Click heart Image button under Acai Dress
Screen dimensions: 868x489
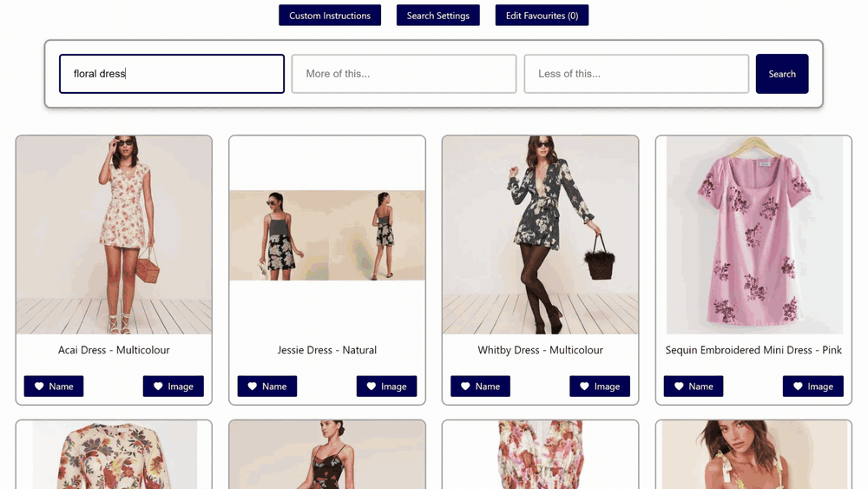[x=174, y=387]
